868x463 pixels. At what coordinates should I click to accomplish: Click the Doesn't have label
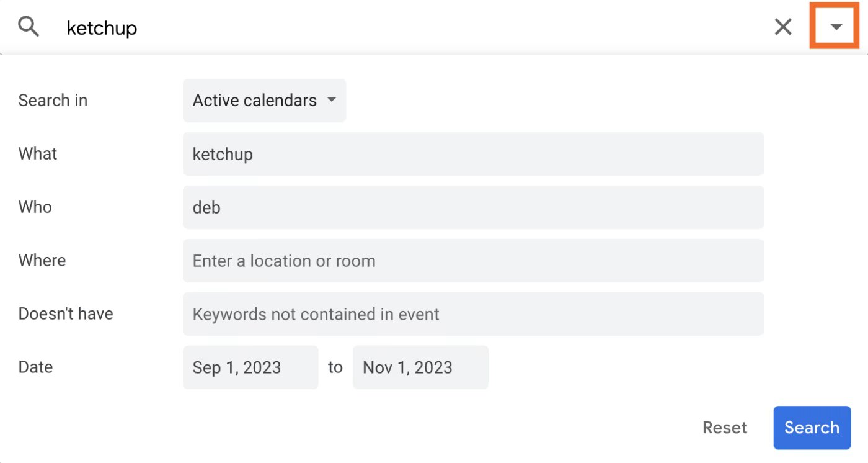pyautogui.click(x=66, y=314)
